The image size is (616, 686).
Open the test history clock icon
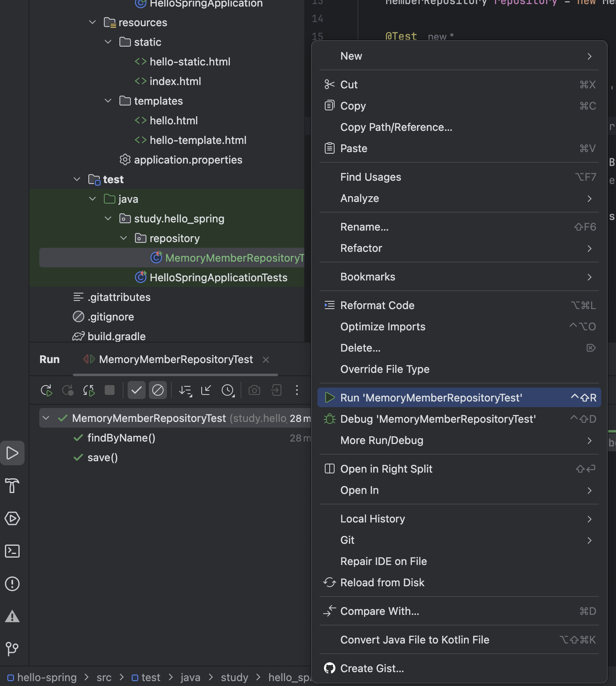(228, 390)
